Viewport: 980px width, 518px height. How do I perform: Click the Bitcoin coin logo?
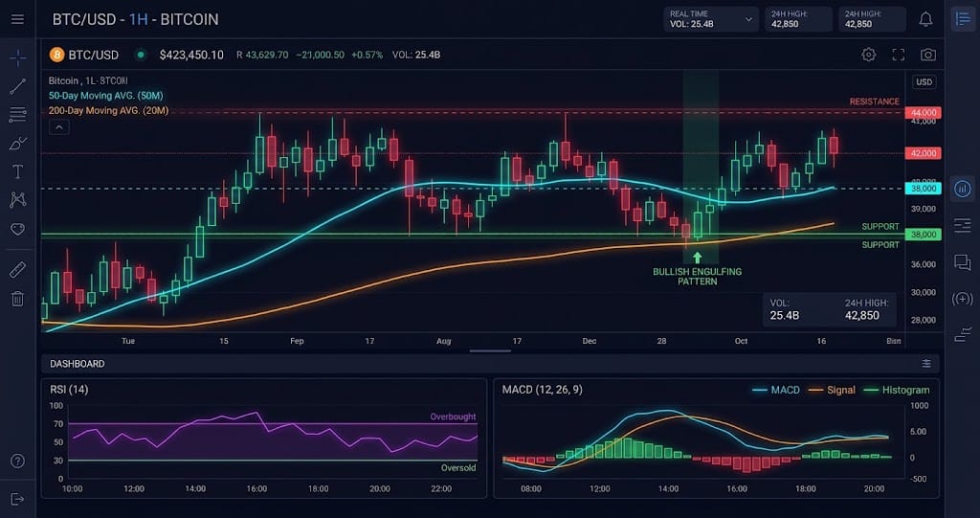[56, 55]
